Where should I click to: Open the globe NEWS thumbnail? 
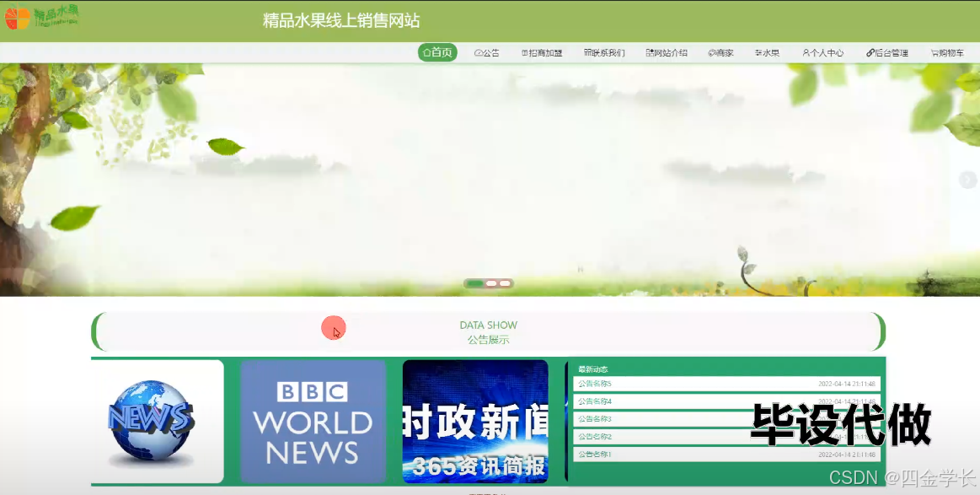coord(157,421)
